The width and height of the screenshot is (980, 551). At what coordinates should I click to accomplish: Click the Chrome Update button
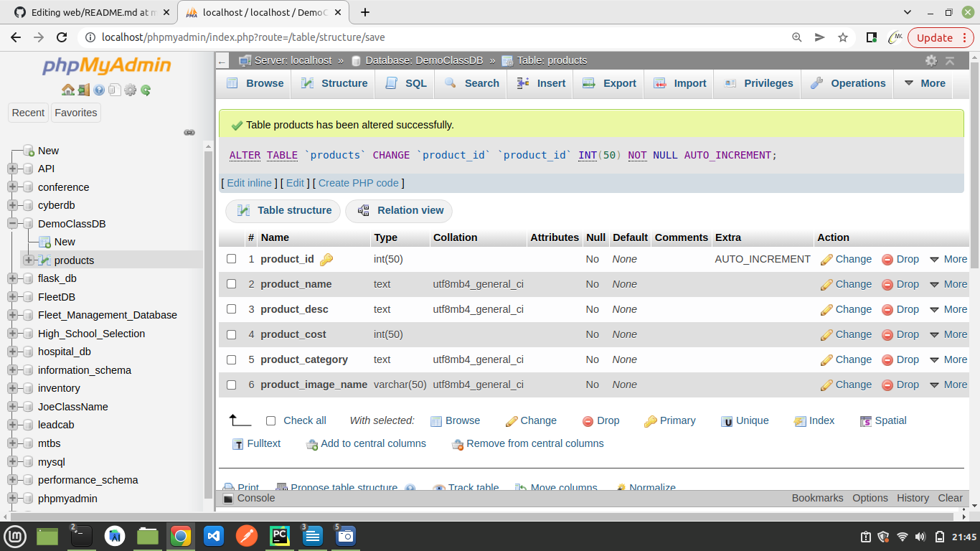pyautogui.click(x=941, y=37)
